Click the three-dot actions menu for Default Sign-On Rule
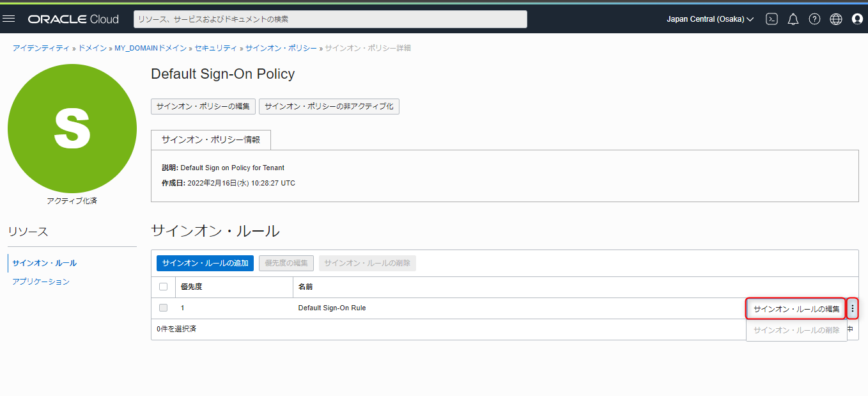Image resolution: width=868 pixels, height=396 pixels. (x=853, y=309)
